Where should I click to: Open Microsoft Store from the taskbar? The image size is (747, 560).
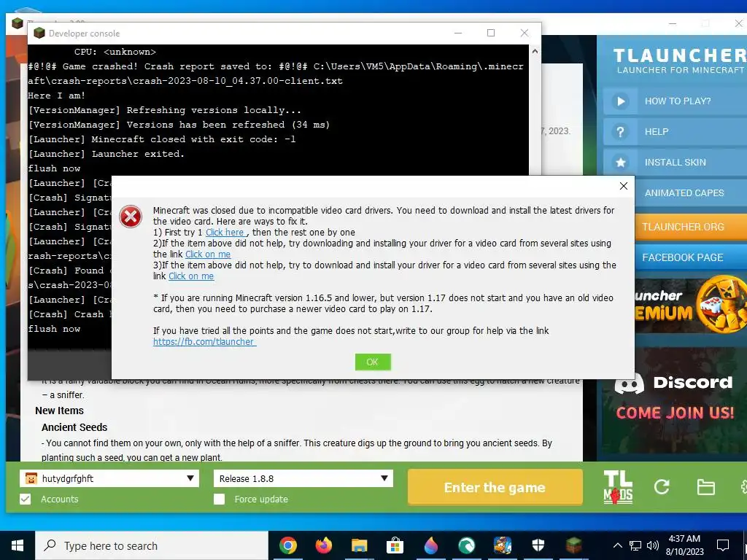(x=395, y=545)
